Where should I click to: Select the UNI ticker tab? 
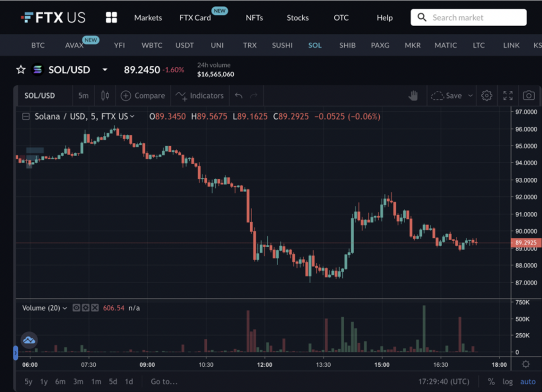pos(217,46)
